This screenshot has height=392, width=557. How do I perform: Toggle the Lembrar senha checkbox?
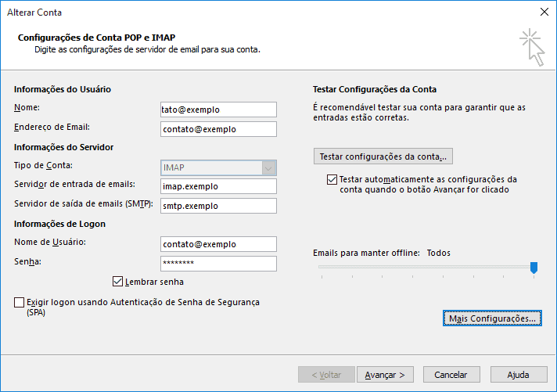[117, 282]
